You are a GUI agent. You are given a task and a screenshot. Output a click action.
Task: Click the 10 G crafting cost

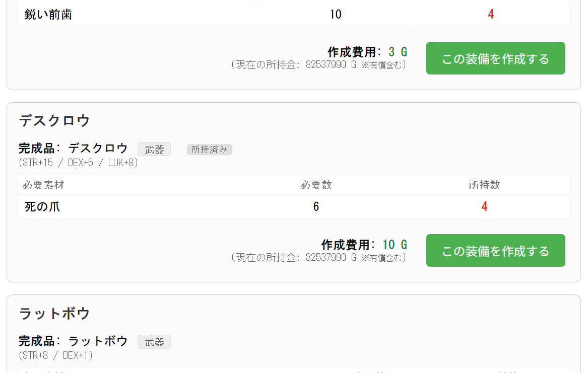click(x=395, y=245)
